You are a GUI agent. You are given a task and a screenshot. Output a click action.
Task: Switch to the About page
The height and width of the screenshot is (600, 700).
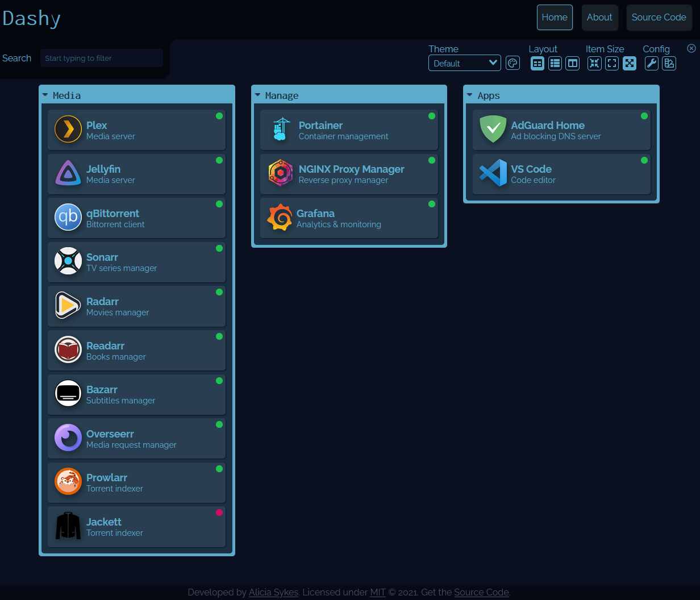pos(599,17)
